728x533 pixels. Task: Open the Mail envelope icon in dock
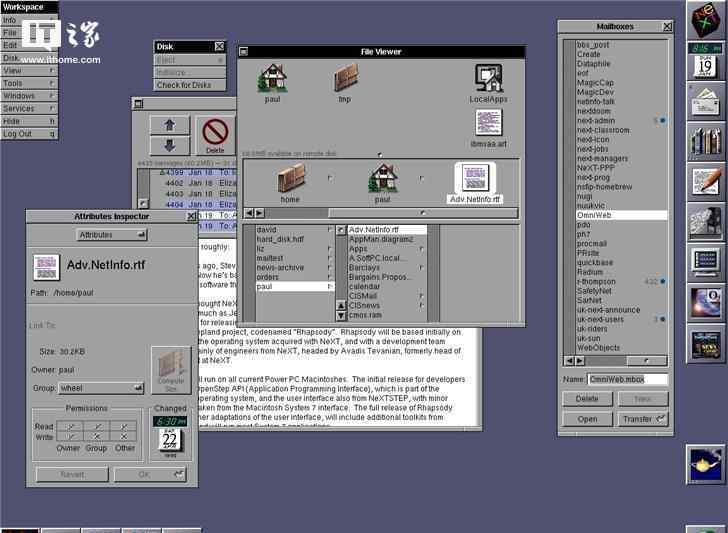pos(705,101)
